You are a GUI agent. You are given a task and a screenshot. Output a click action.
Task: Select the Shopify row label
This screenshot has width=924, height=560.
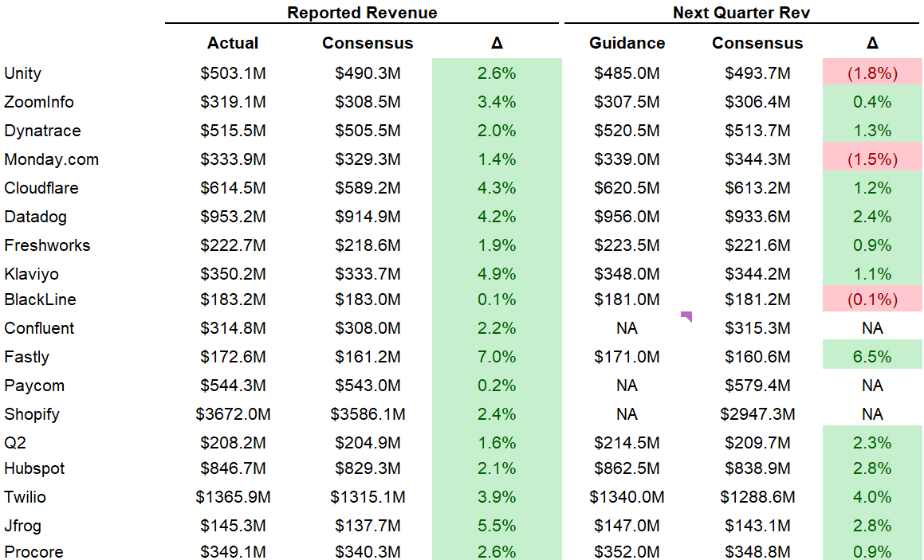pyautogui.click(x=32, y=414)
